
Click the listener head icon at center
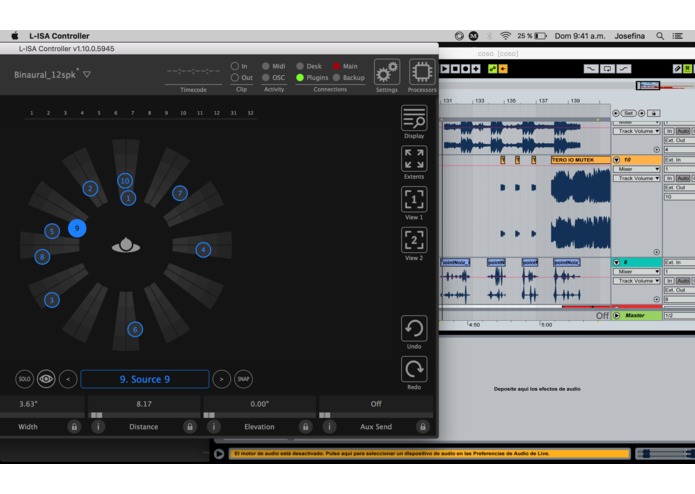126,245
